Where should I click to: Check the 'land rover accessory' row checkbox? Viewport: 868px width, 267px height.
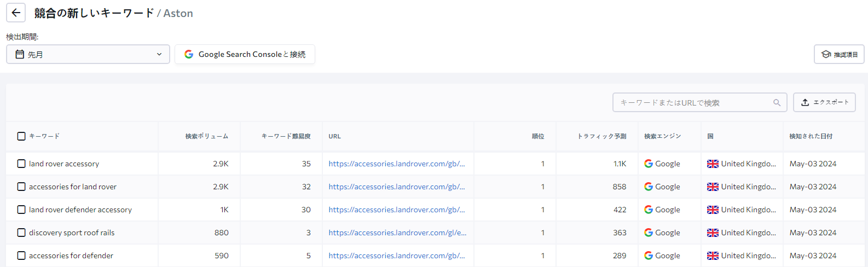(21, 164)
